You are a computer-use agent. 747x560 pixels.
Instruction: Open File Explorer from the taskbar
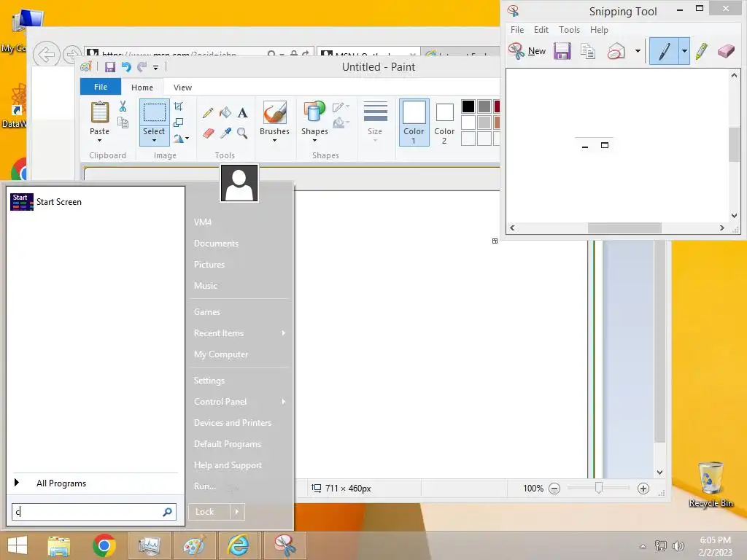pyautogui.click(x=59, y=545)
